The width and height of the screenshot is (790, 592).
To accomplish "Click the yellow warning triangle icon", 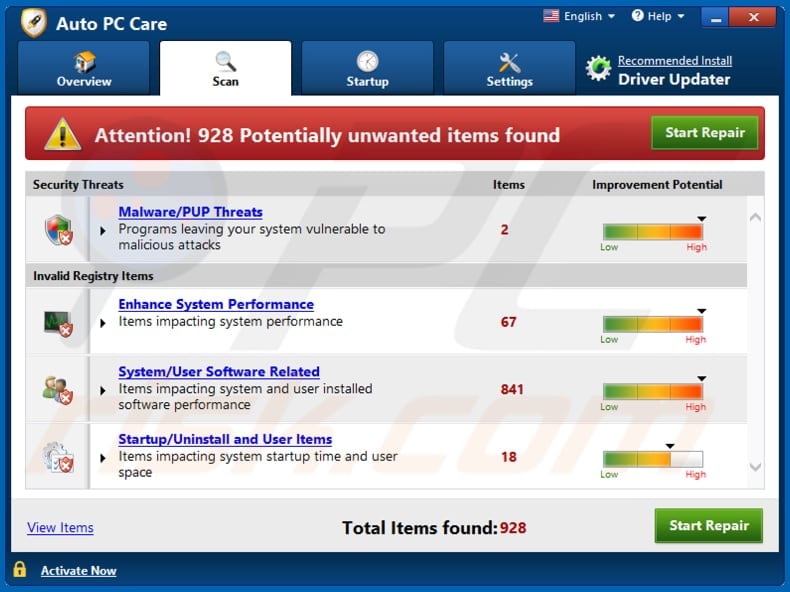I will click(62, 135).
